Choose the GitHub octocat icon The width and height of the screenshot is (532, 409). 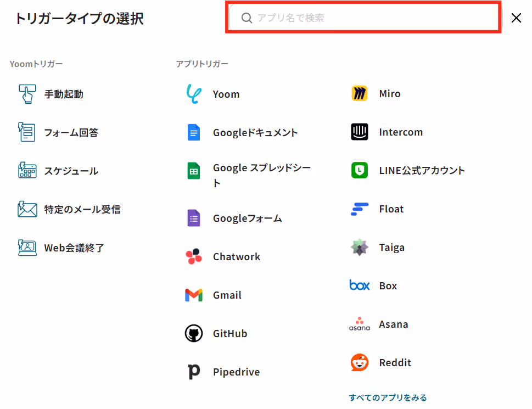194,333
